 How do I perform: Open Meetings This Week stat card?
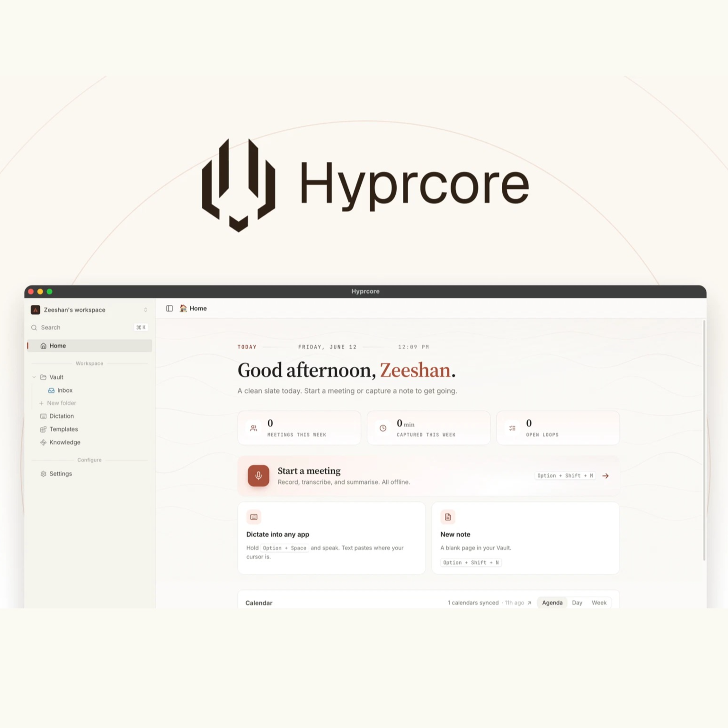click(x=299, y=428)
